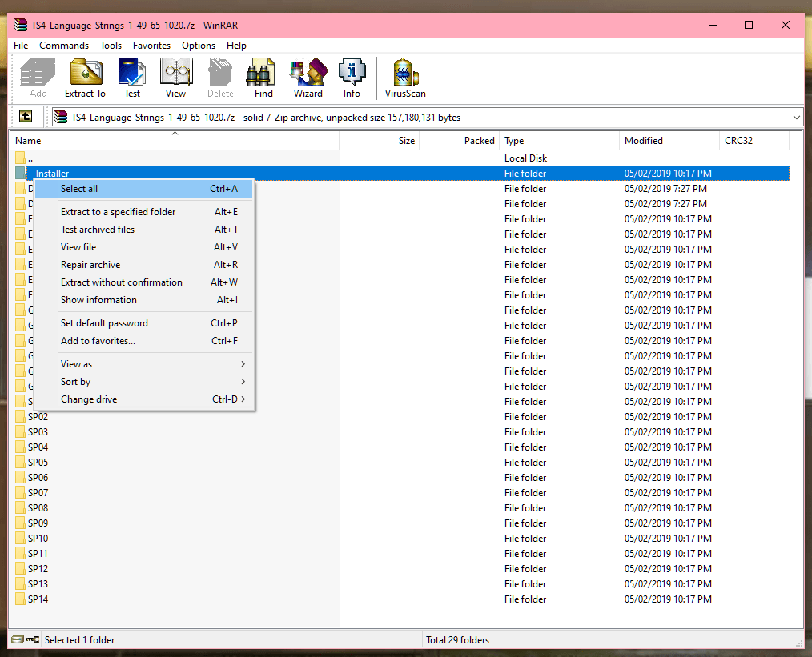Sort list by Type column header

560,141
